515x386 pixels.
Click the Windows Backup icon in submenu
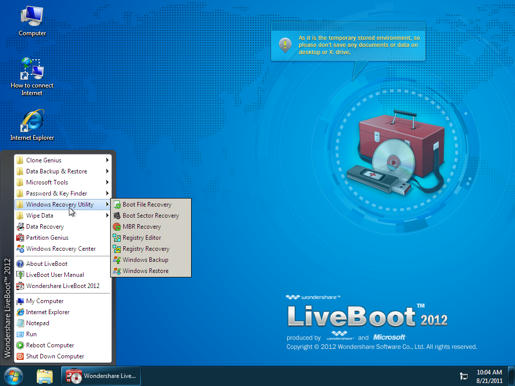(117, 260)
